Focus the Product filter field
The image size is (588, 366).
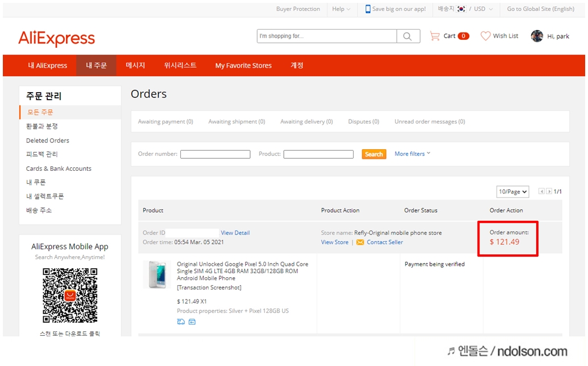click(318, 154)
